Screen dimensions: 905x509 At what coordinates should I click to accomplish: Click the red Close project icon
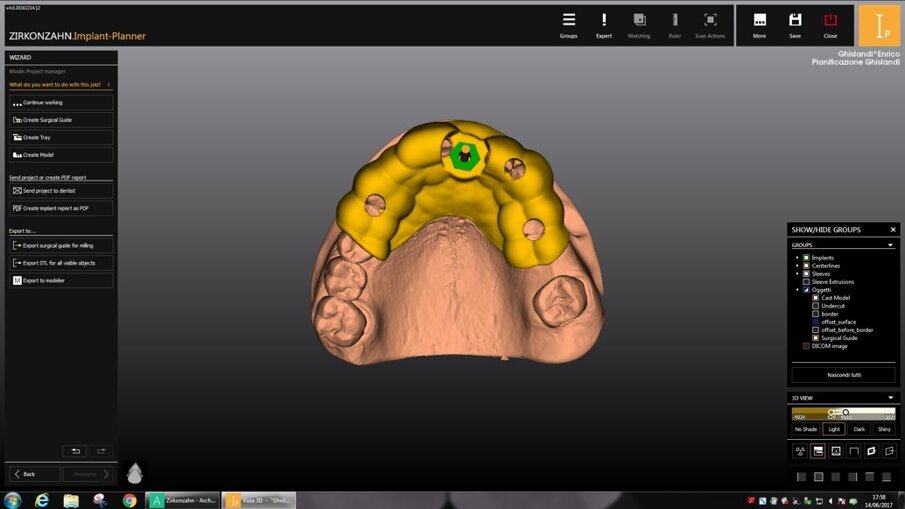coord(830,26)
